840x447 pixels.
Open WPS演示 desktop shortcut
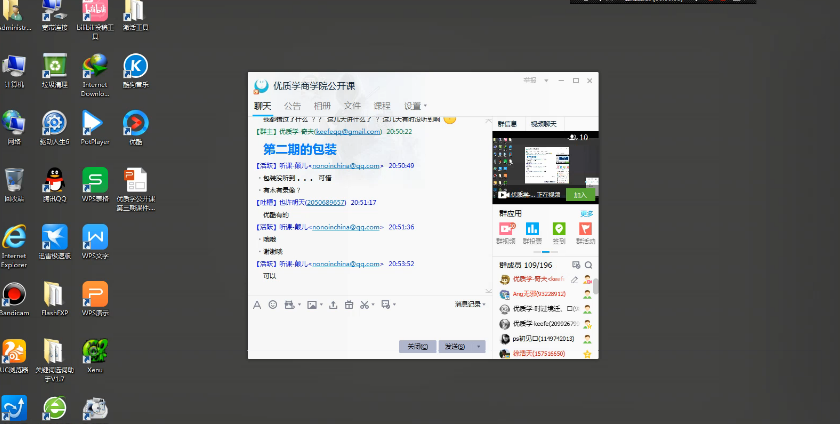(x=95, y=299)
